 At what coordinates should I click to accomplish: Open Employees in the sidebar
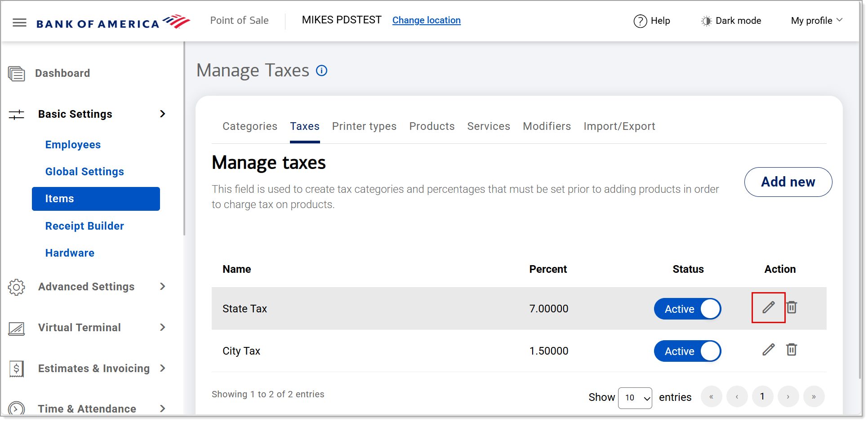tap(73, 145)
